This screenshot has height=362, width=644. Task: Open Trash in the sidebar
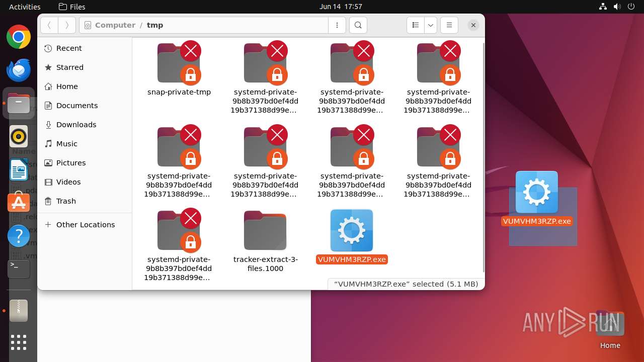85,201
